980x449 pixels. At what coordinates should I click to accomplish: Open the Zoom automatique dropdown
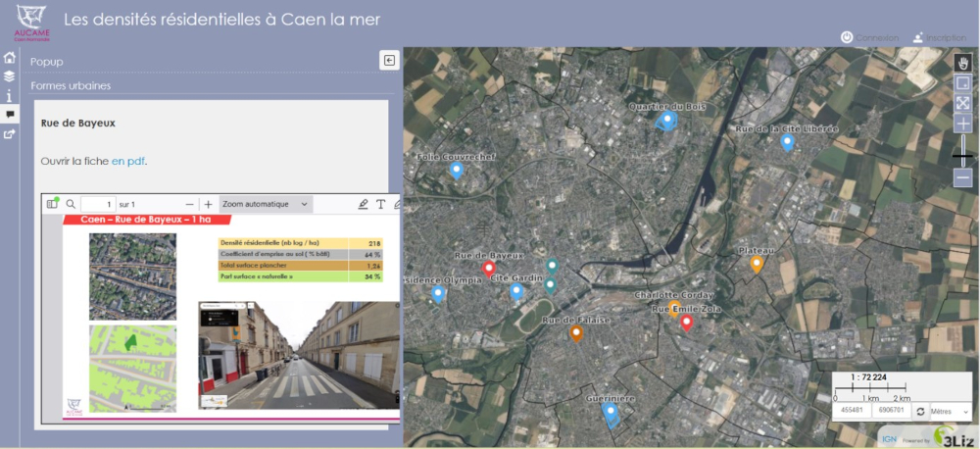pos(266,205)
